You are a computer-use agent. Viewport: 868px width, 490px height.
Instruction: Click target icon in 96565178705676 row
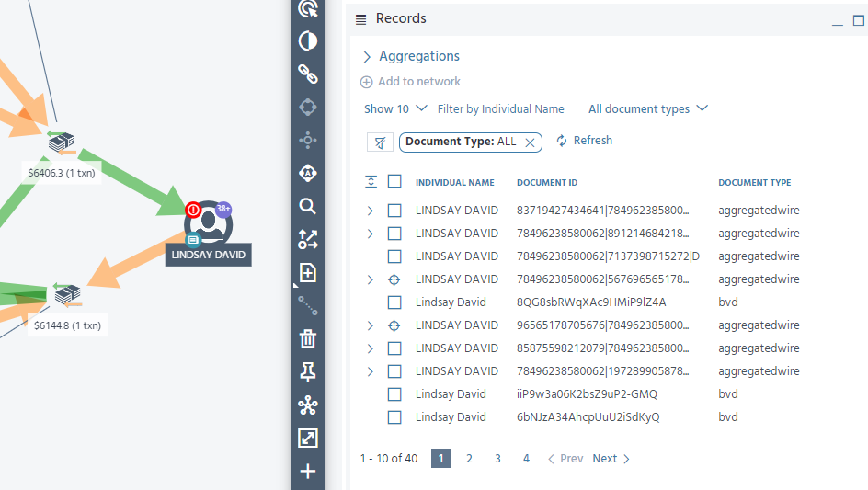[394, 325]
